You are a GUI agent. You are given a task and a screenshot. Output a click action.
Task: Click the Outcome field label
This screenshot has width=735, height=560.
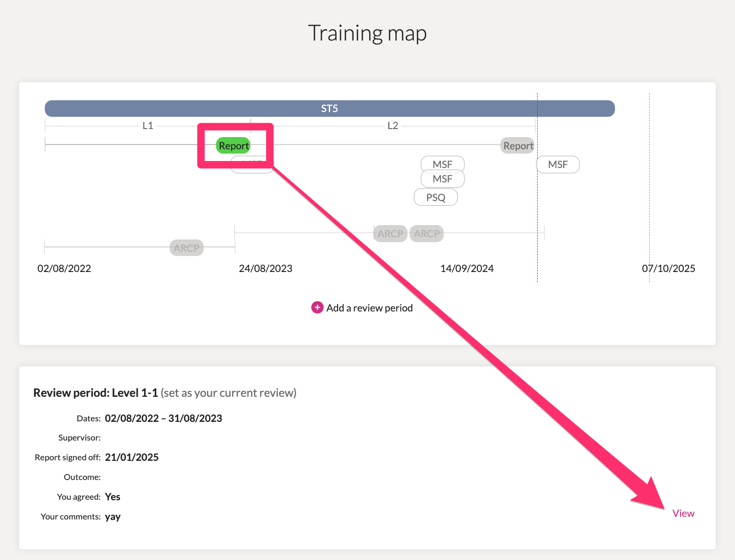tap(82, 477)
